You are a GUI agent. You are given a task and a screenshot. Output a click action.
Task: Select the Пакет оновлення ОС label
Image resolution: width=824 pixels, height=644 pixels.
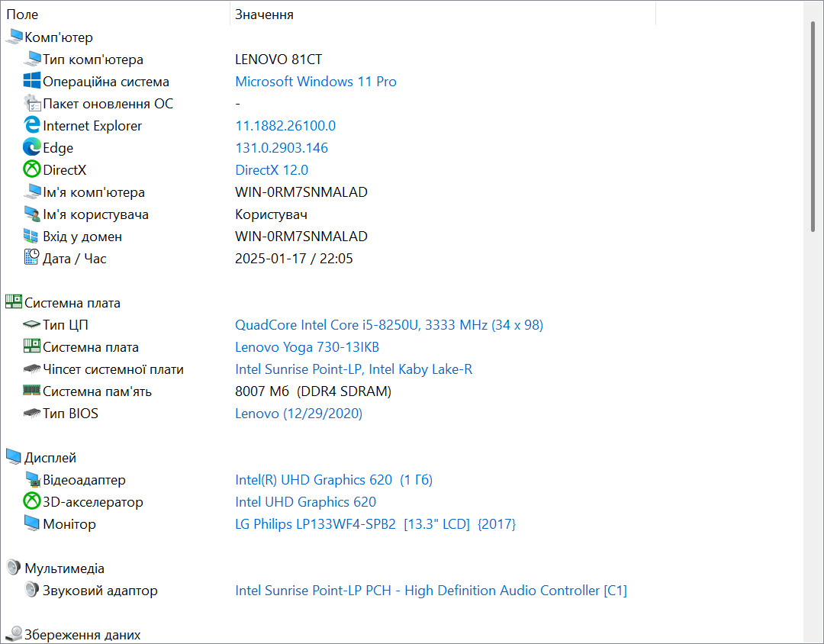click(108, 104)
